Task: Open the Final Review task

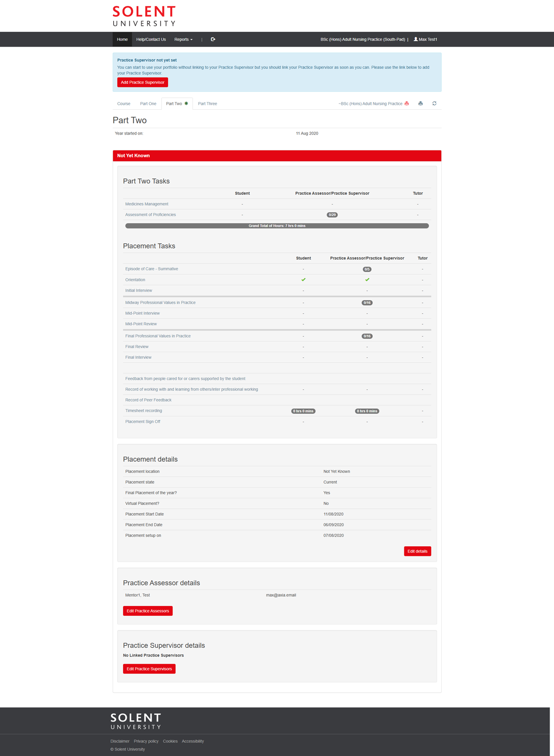Action: pos(137,347)
